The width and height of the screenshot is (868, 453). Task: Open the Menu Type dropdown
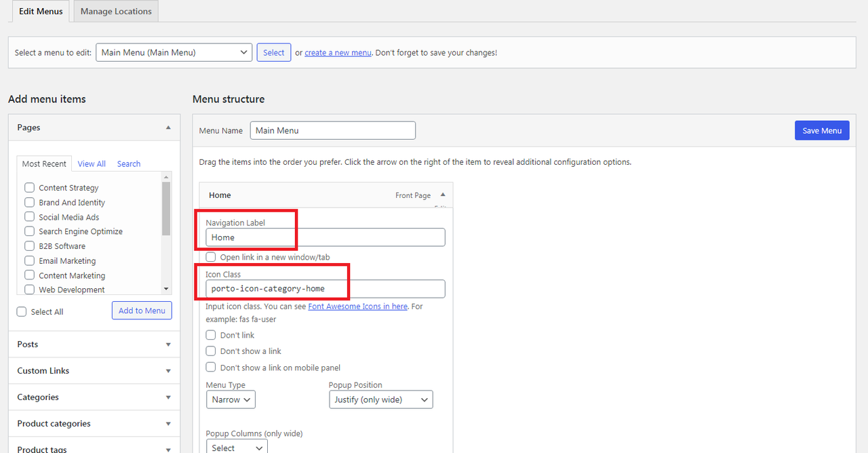[x=231, y=399]
